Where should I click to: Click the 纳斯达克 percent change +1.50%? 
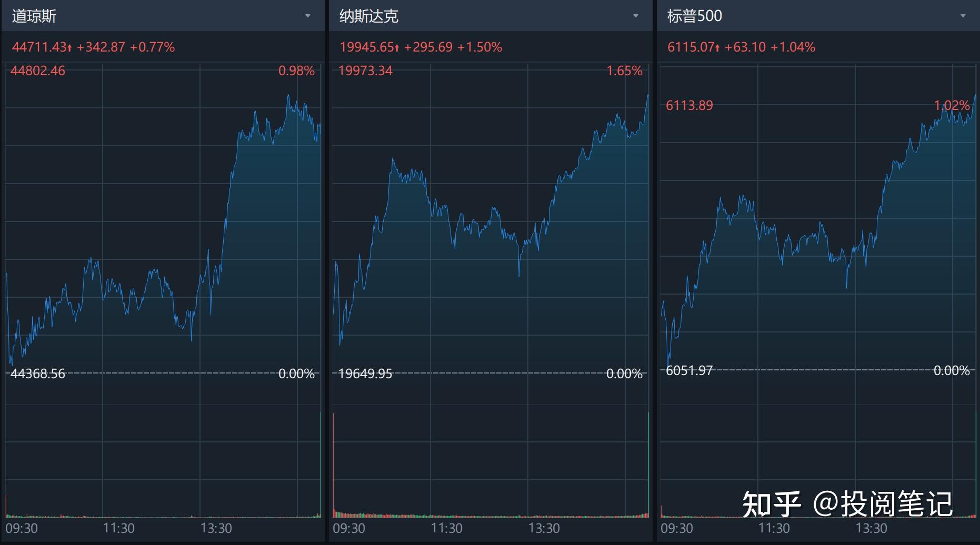click(x=479, y=47)
